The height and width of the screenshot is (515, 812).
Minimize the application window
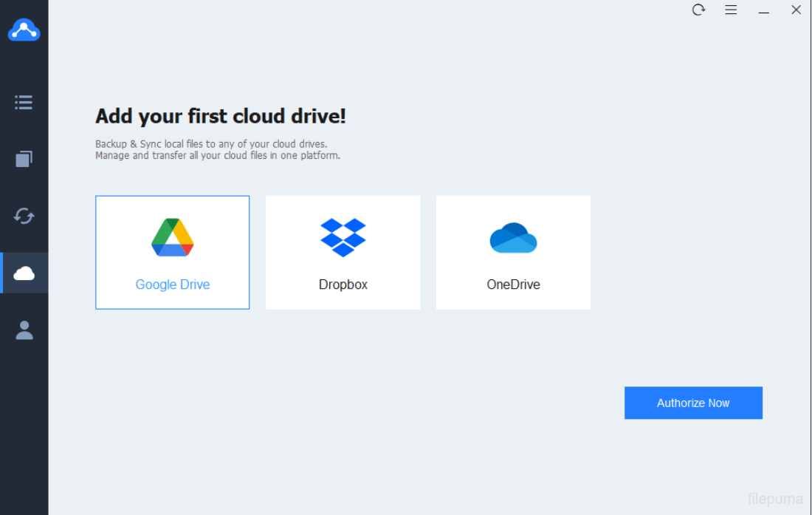click(764, 11)
